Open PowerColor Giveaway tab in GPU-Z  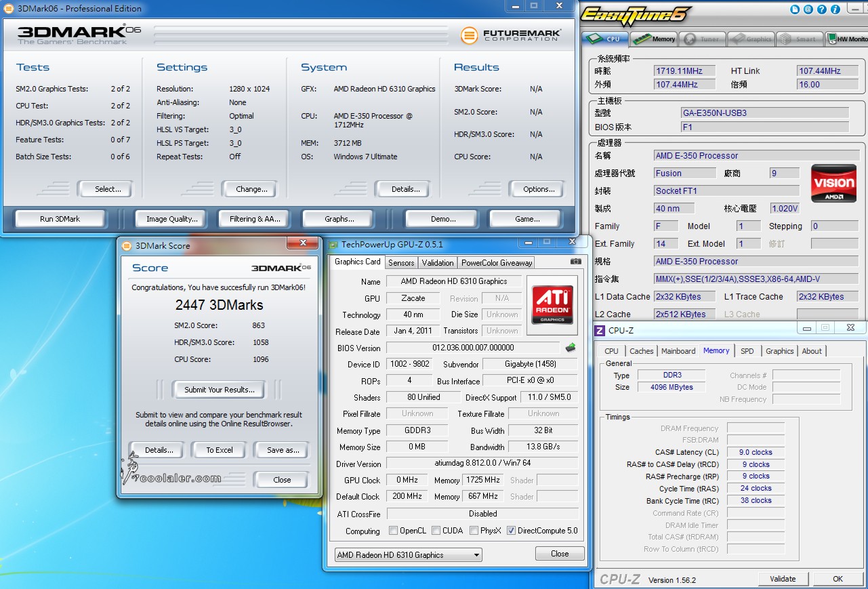[497, 262]
